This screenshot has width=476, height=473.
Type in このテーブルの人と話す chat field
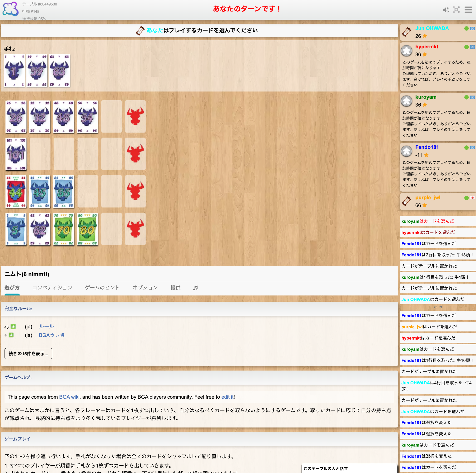[x=349, y=468]
